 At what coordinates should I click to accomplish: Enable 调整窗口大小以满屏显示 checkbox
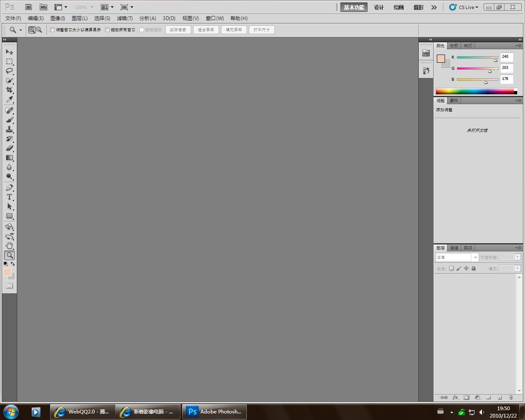(x=52, y=30)
